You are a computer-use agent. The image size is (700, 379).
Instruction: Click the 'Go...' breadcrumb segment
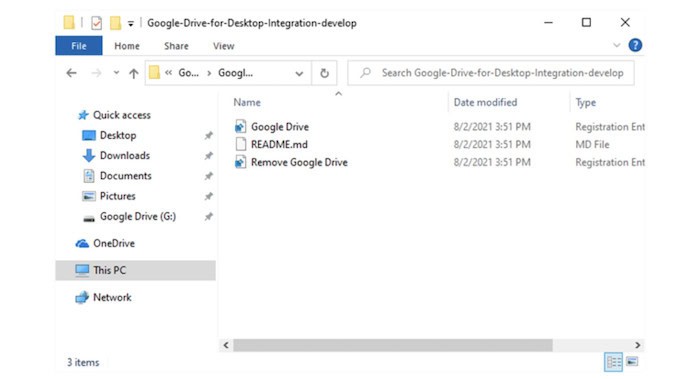(x=188, y=73)
